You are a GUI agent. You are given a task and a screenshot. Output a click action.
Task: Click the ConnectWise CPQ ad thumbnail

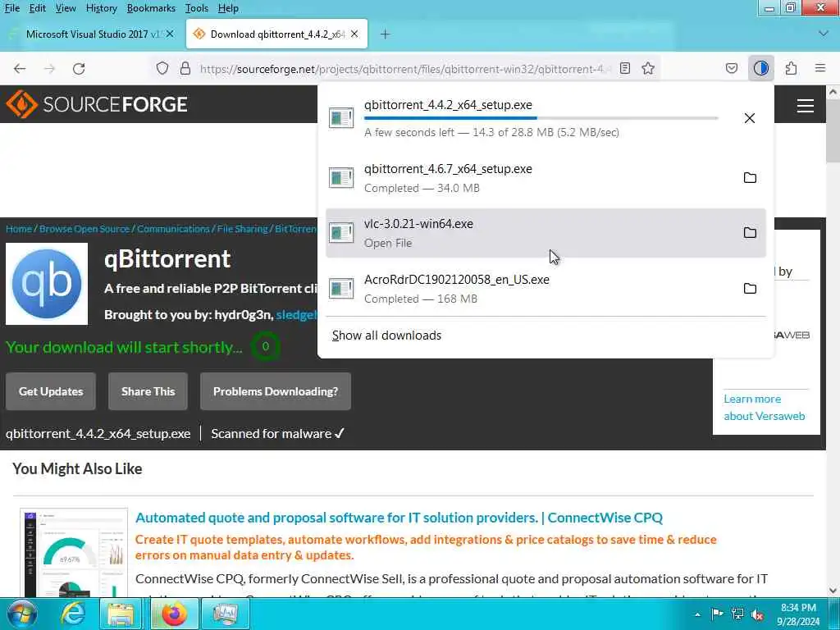click(74, 553)
